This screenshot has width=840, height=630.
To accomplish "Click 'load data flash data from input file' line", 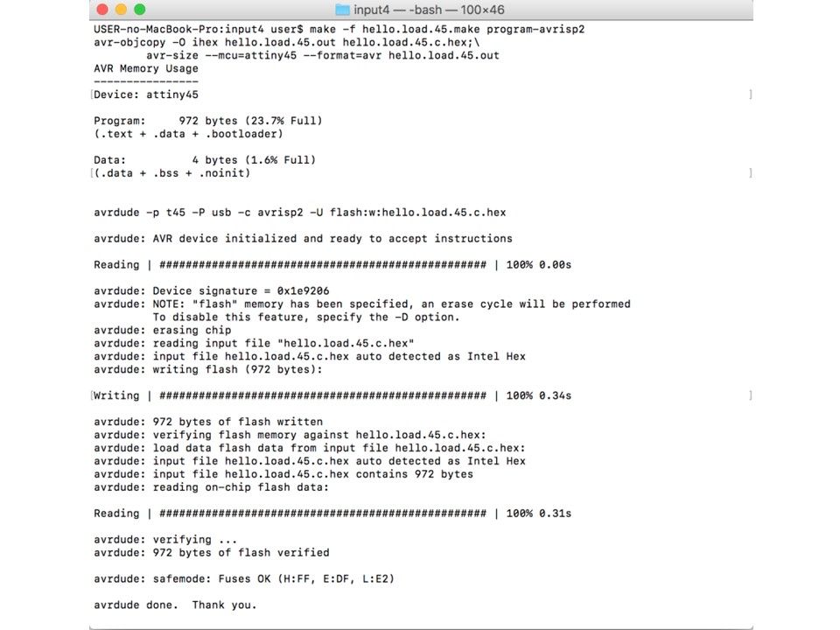I will [x=309, y=448].
